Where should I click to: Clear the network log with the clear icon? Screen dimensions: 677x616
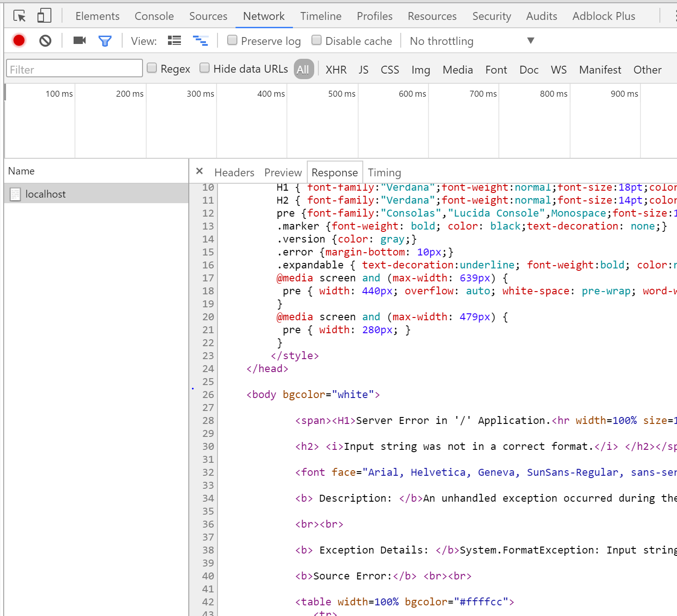pos(45,41)
